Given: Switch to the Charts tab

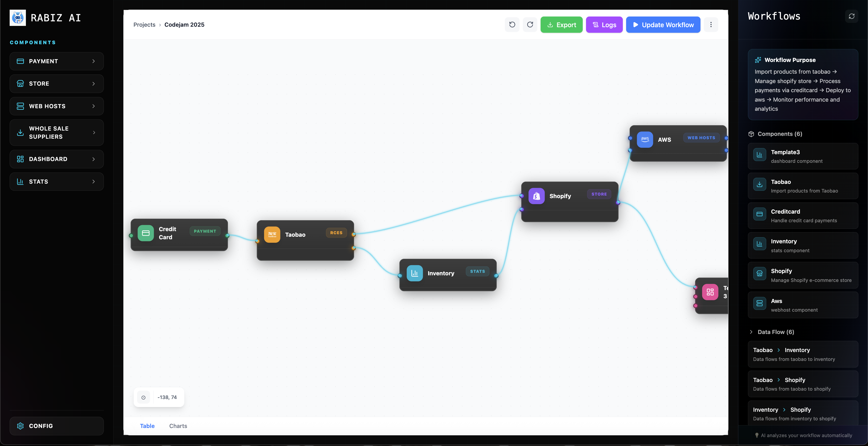Looking at the screenshot, I should (x=178, y=426).
